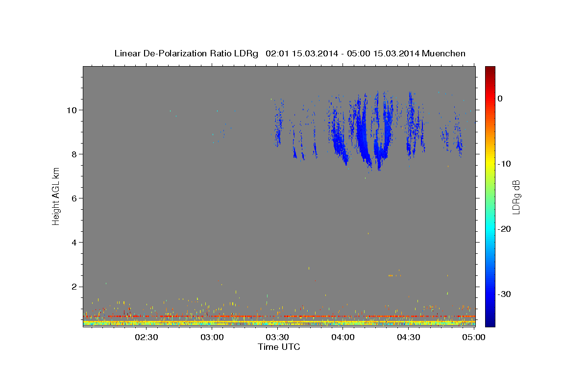Click the colorbar tick label -20

coord(504,229)
